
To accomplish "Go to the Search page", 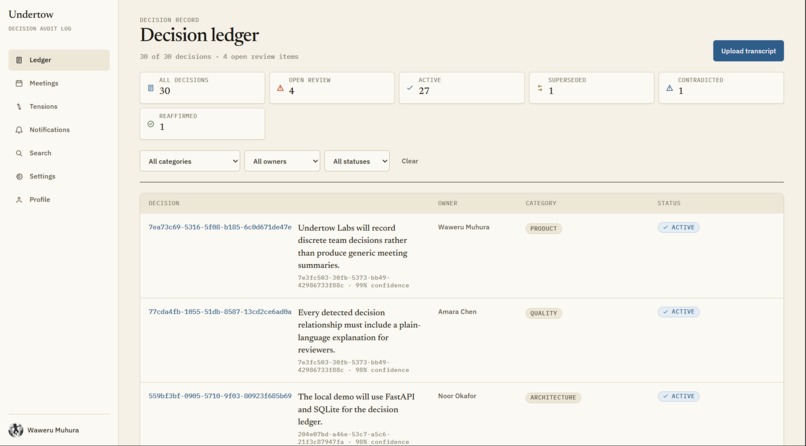I will [x=59, y=153].
